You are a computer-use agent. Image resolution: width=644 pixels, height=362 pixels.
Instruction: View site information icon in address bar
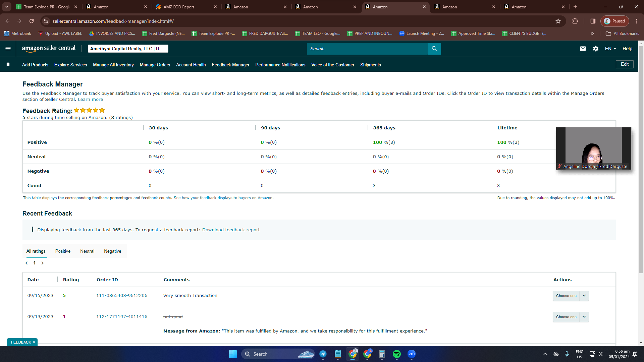(x=46, y=21)
